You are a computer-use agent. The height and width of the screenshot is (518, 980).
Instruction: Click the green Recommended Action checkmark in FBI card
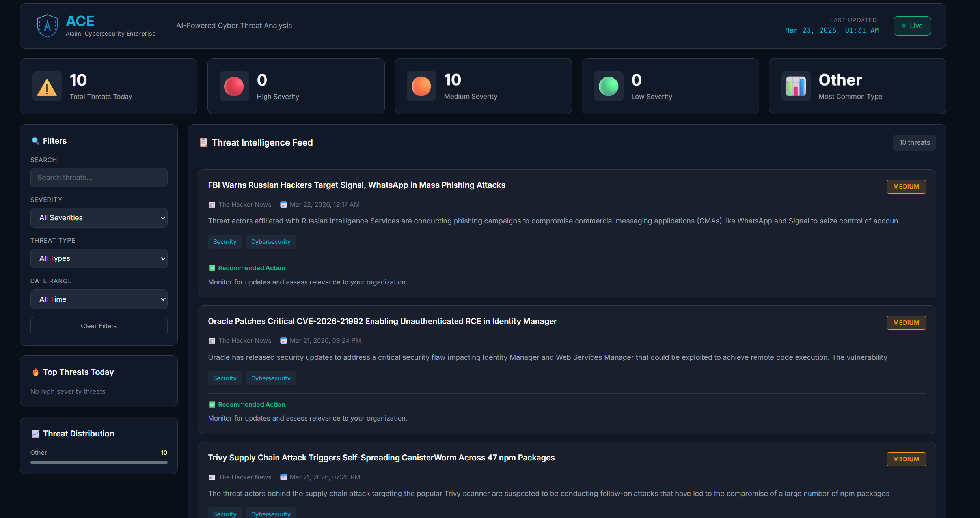(212, 268)
